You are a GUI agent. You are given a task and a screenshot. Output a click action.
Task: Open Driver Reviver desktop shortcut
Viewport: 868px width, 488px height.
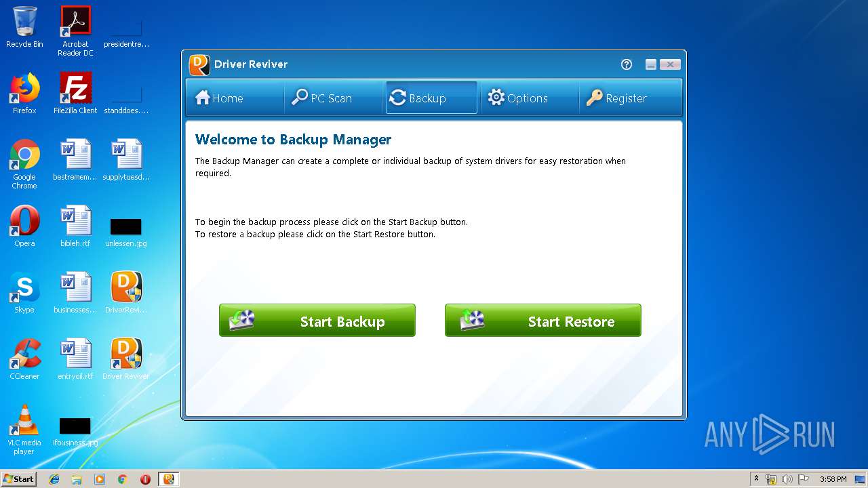(x=126, y=359)
